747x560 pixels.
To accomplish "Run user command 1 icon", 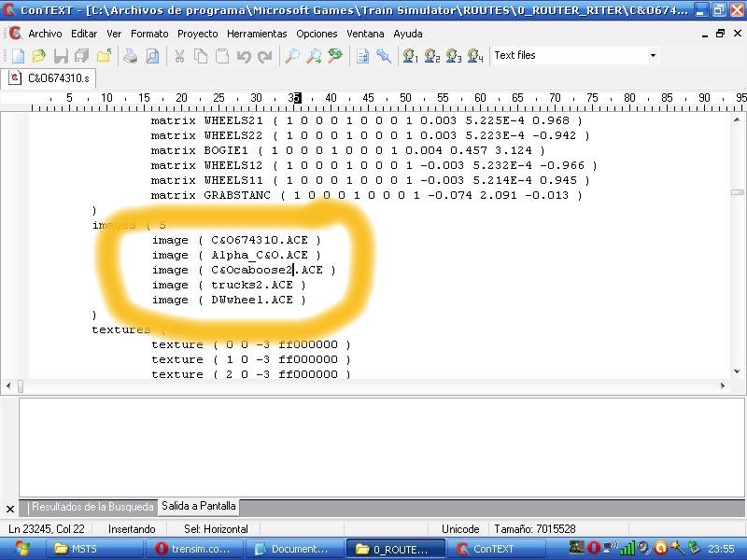I will click(411, 56).
